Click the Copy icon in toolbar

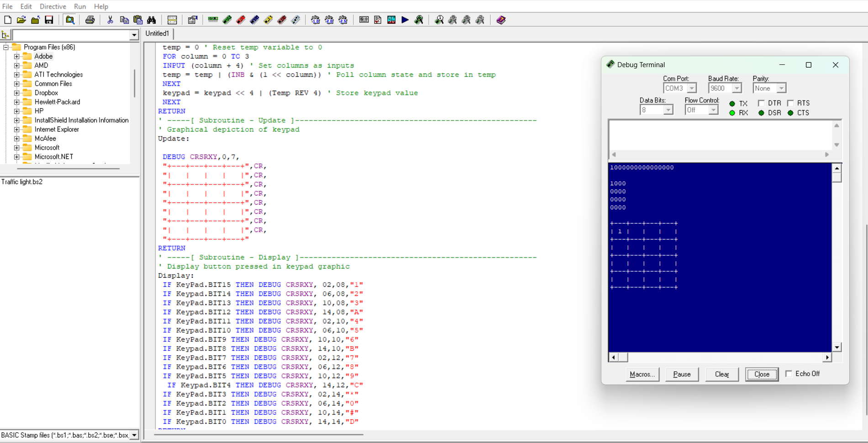[124, 20]
